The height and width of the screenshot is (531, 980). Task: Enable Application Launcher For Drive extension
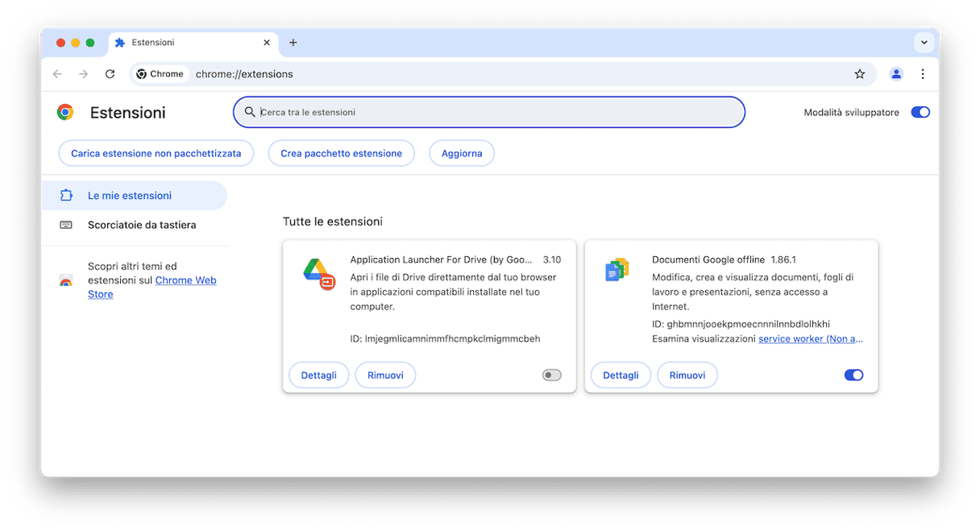tap(551, 375)
